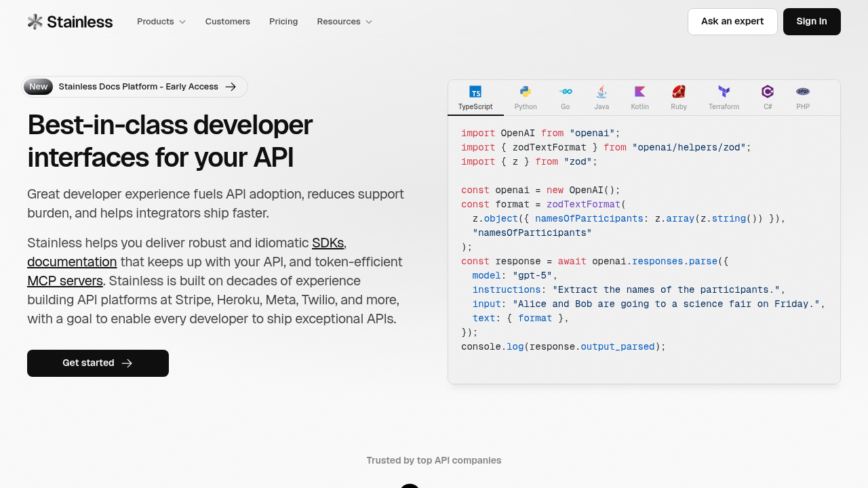This screenshot has height=488, width=868.
Task: Open Stainless Docs Platform - Early Access text
Action: tap(138, 87)
